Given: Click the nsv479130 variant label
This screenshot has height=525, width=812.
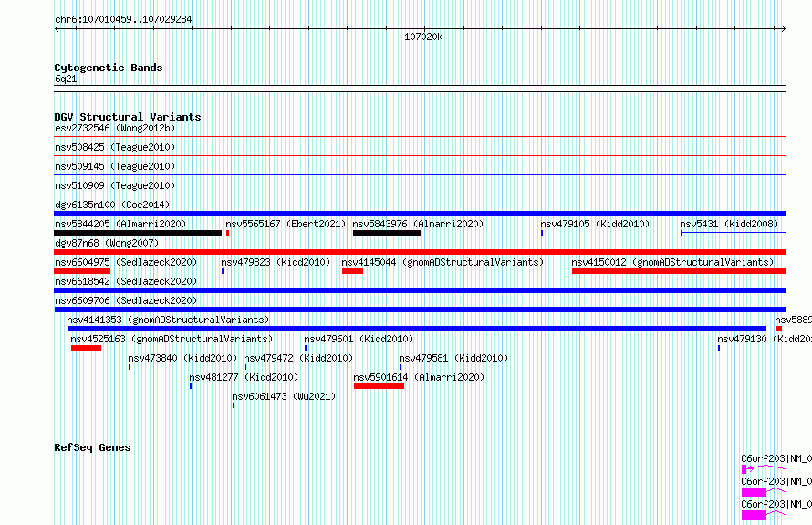Looking at the screenshot, I should (765, 339).
